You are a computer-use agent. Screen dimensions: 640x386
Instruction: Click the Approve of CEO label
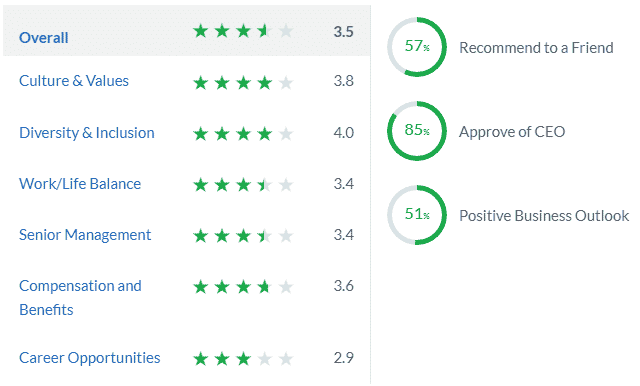click(512, 132)
